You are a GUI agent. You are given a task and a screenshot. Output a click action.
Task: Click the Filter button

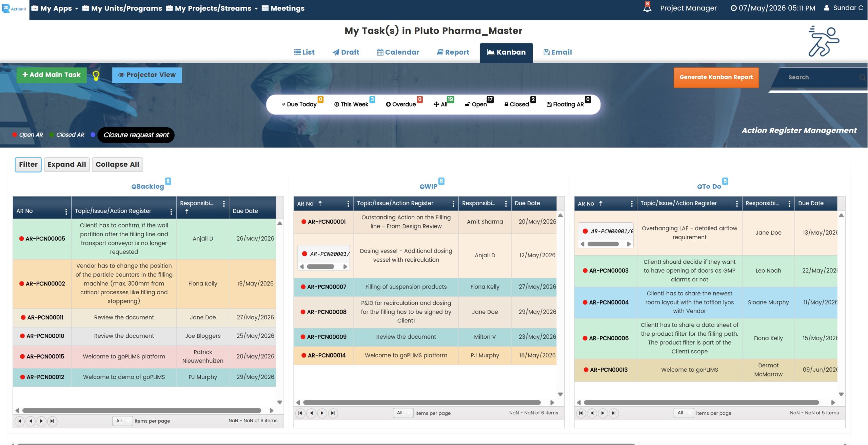(x=28, y=165)
